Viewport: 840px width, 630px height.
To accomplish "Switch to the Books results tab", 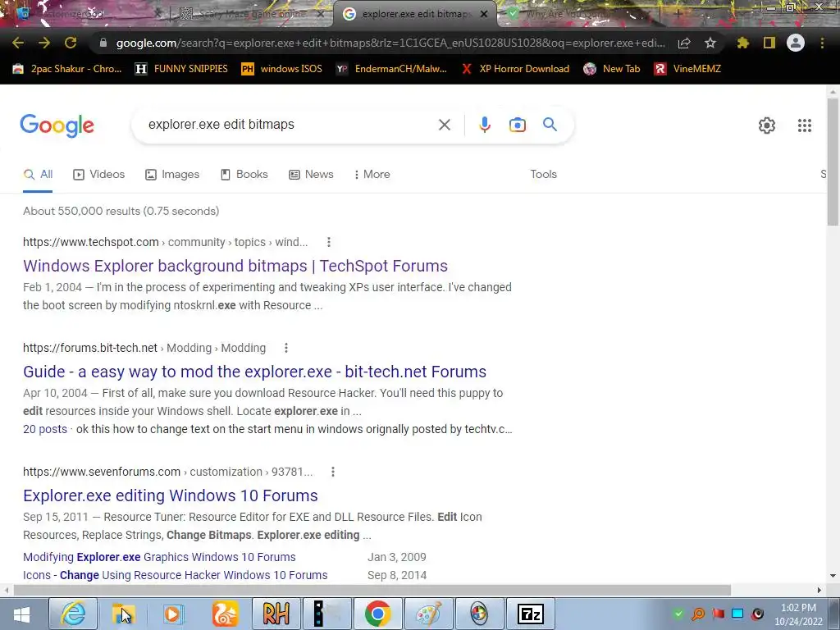I will pyautogui.click(x=244, y=175).
